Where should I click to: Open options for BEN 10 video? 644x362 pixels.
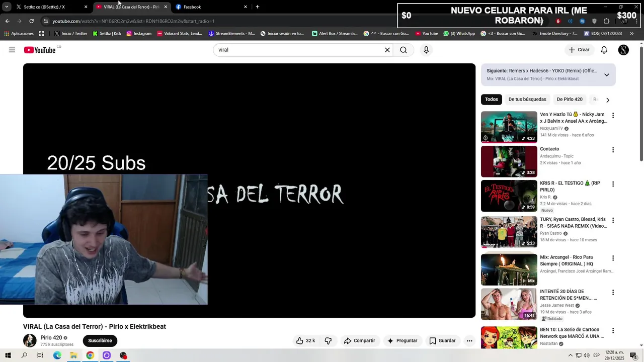tap(613, 331)
